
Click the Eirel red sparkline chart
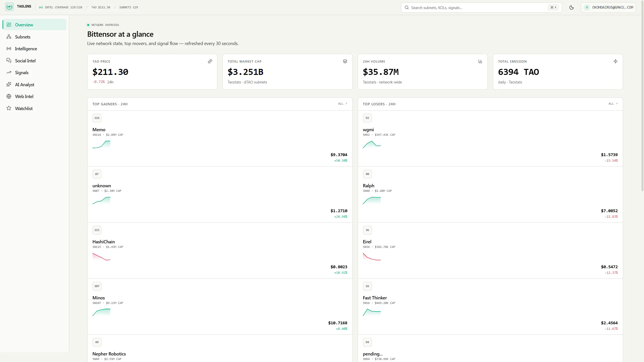pos(372,257)
